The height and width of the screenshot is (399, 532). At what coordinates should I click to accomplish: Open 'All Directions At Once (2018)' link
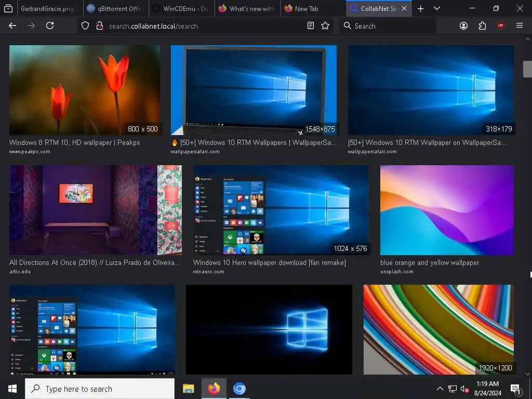(x=95, y=262)
